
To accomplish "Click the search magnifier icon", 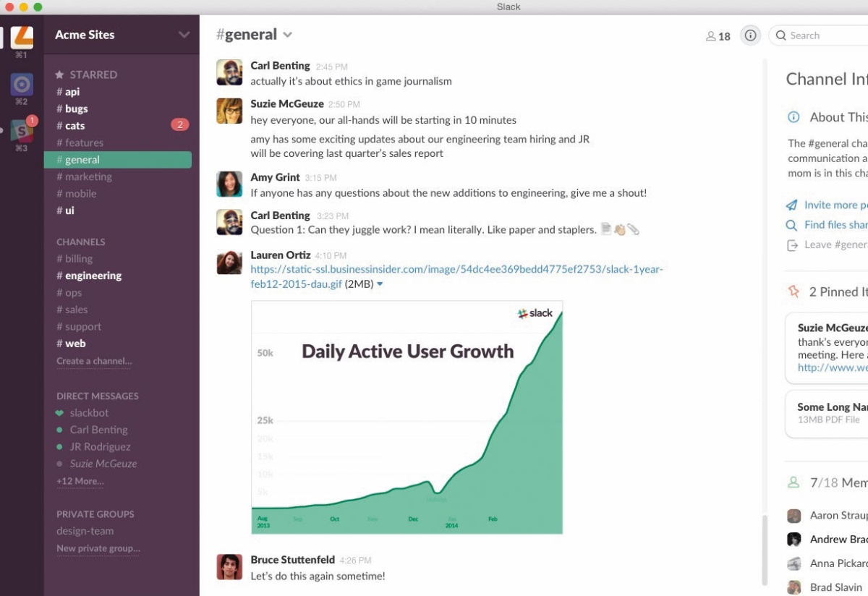I will (x=781, y=35).
